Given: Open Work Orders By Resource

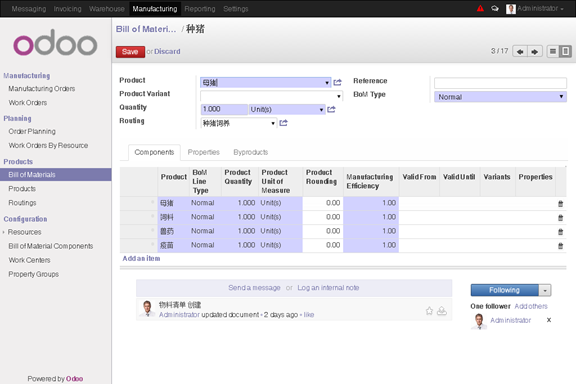Looking at the screenshot, I should pos(48,146).
